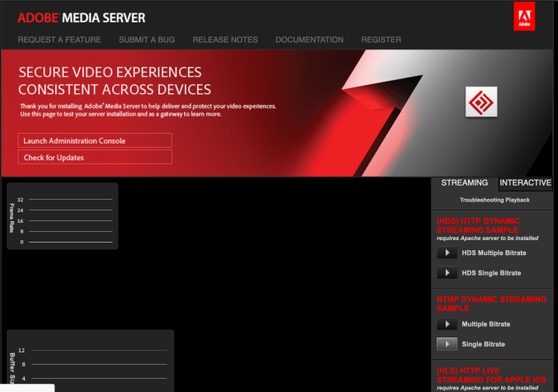Screen dimensions: 558x392
Task: Click the Adobe Media Server title
Action: pyautogui.click(x=81, y=17)
